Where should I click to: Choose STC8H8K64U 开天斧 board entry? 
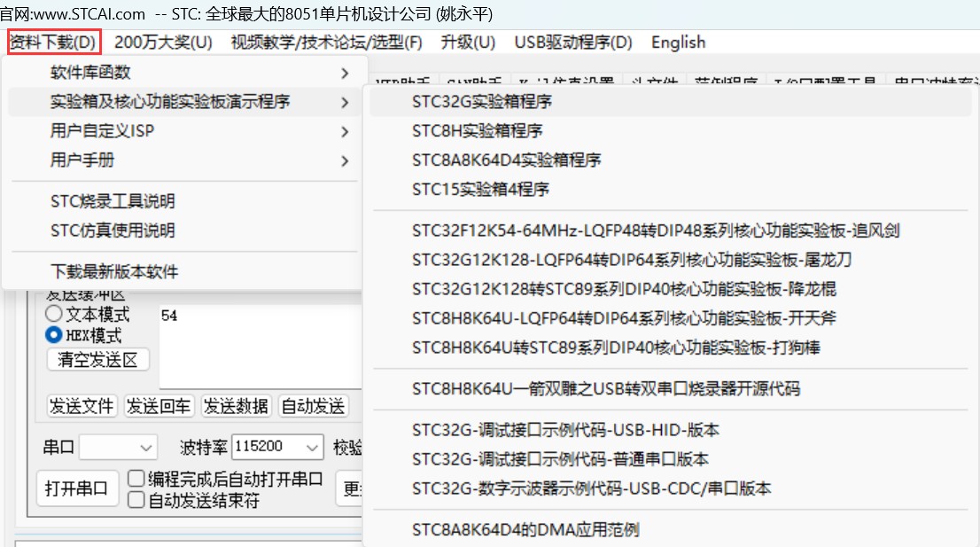(671, 318)
